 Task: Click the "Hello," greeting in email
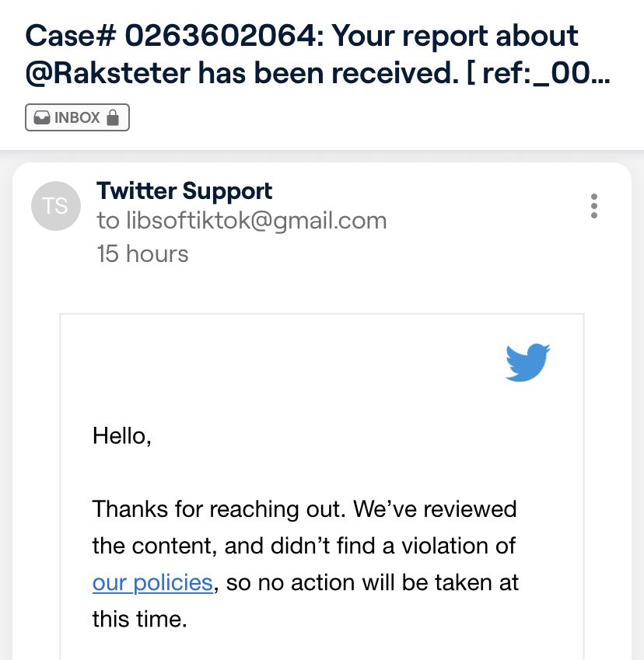121,435
